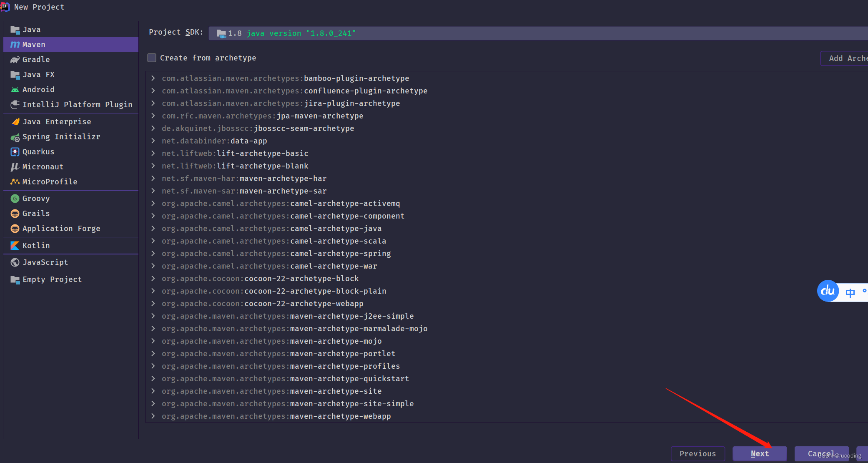Click the IntelliJ Platform Plugin icon
This screenshot has height=463, width=868.
coord(15,105)
